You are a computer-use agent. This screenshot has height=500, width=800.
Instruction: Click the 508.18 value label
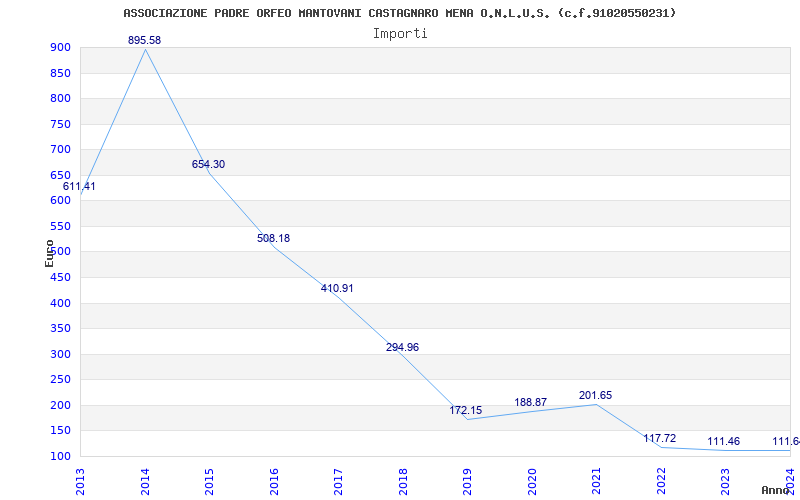click(x=273, y=238)
